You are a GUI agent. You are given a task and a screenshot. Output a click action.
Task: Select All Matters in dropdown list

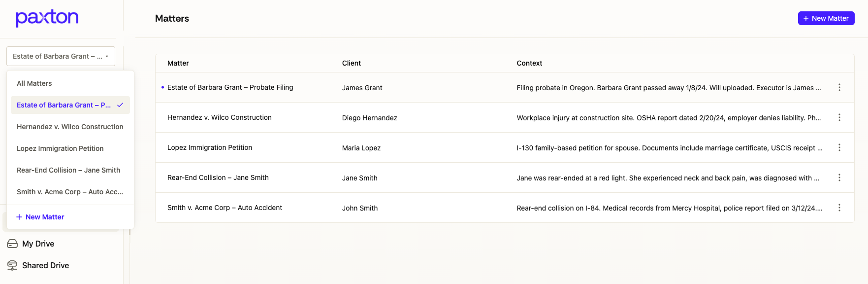[34, 83]
